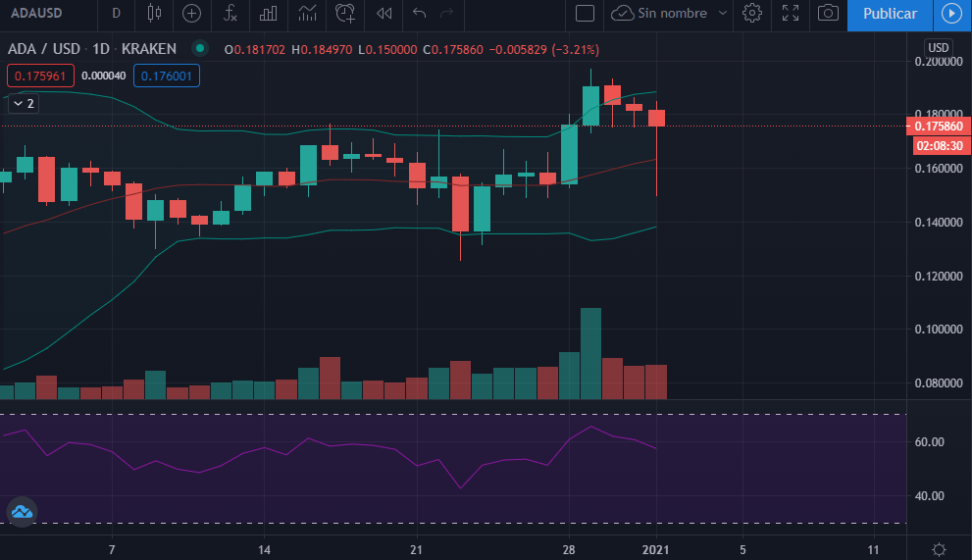Select the chart layout square icon

point(585,13)
